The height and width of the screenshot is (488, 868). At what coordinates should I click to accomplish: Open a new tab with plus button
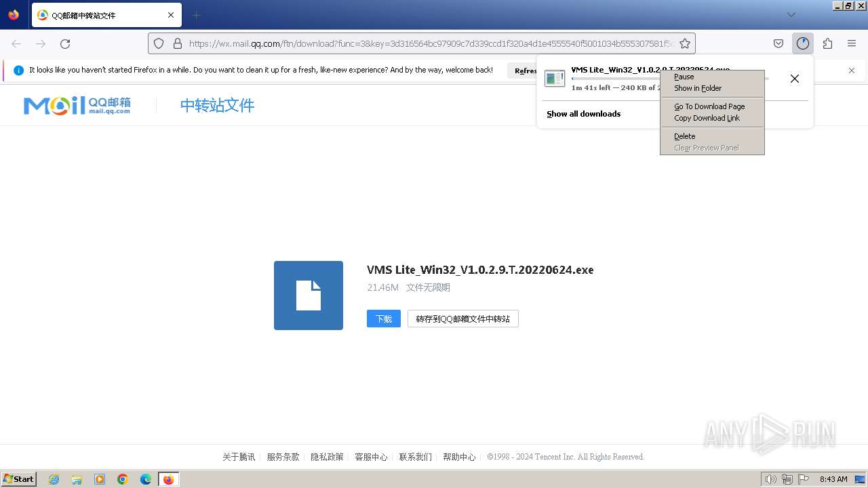(196, 15)
